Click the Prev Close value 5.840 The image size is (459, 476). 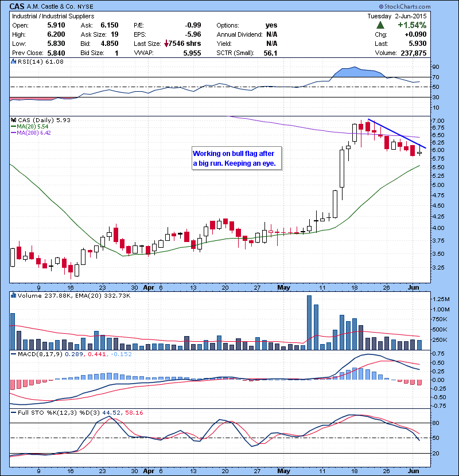56,53
